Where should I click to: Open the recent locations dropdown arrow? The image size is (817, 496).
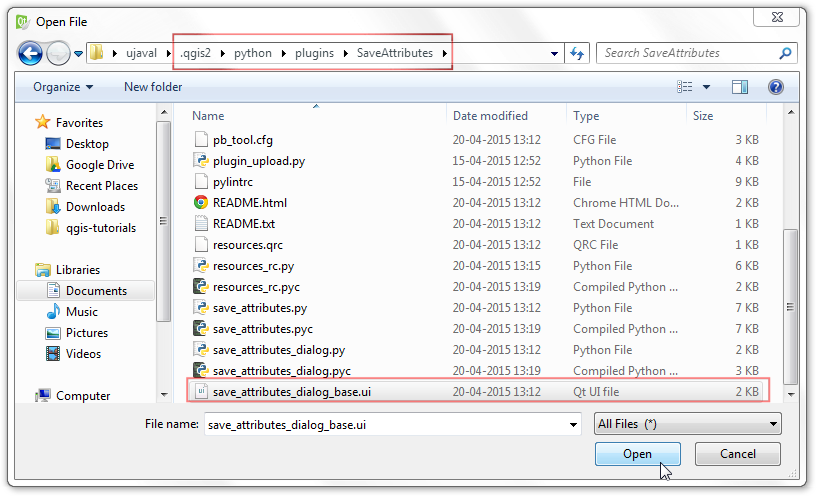point(79,54)
